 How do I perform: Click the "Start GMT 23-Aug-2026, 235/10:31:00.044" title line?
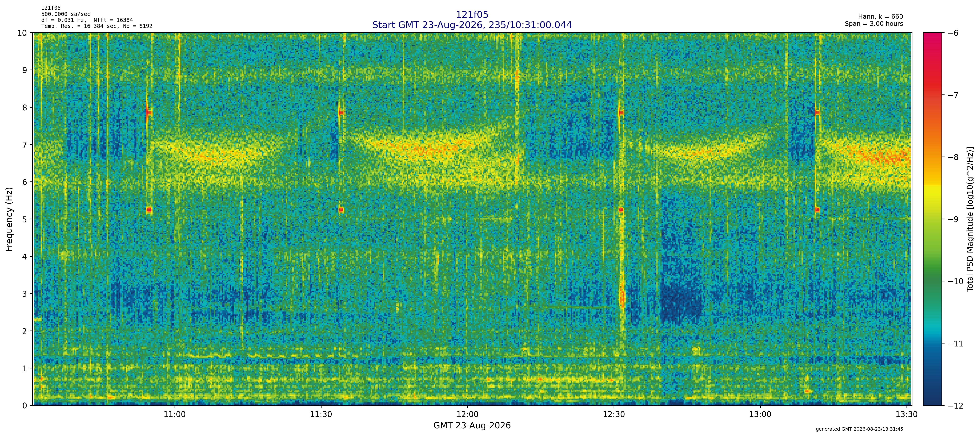coord(472,25)
